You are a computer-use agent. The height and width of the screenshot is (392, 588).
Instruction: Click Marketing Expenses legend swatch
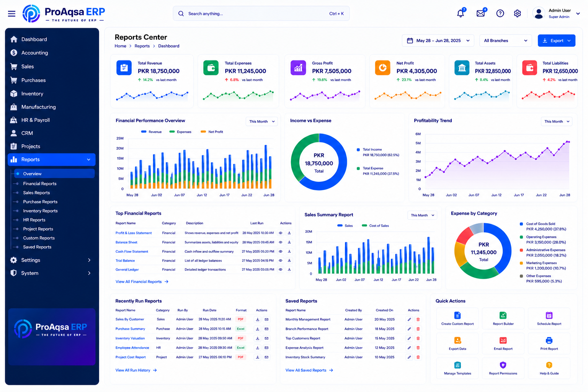(x=521, y=263)
